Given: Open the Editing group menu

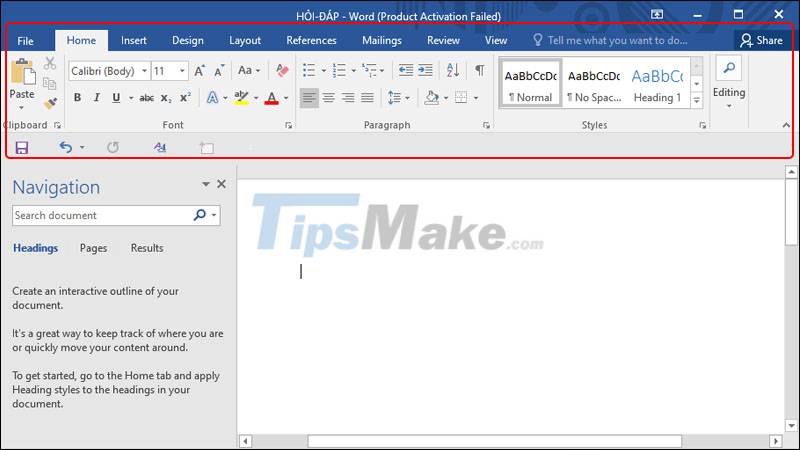Looking at the screenshot, I should (729, 83).
